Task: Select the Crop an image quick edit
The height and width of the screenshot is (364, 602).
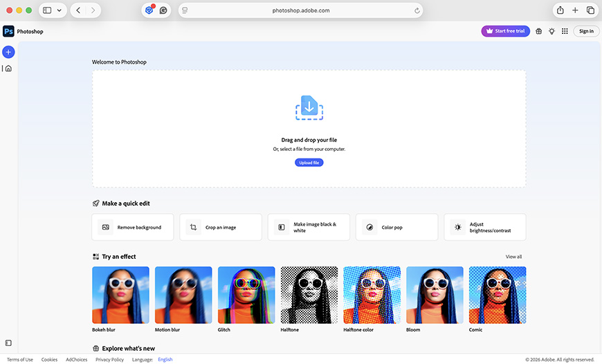Action: pos(221,227)
